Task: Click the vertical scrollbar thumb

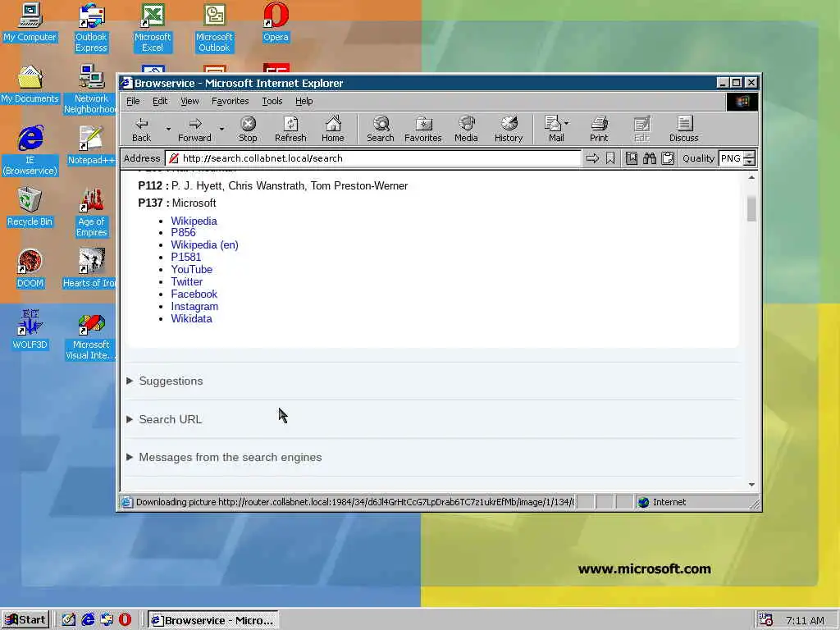Action: [x=751, y=208]
